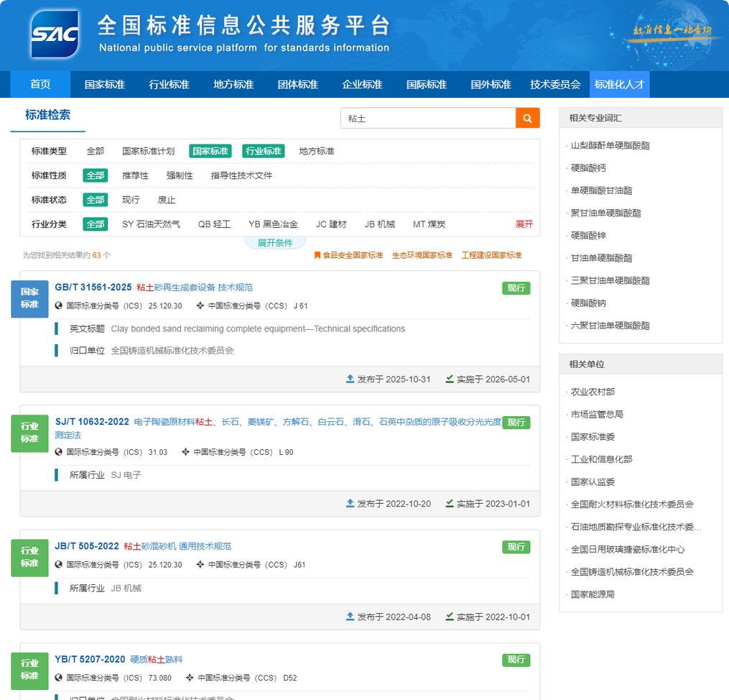This screenshot has width=729, height=700.
Task: Open the 国家标准 navigation tab
Action: pos(105,84)
